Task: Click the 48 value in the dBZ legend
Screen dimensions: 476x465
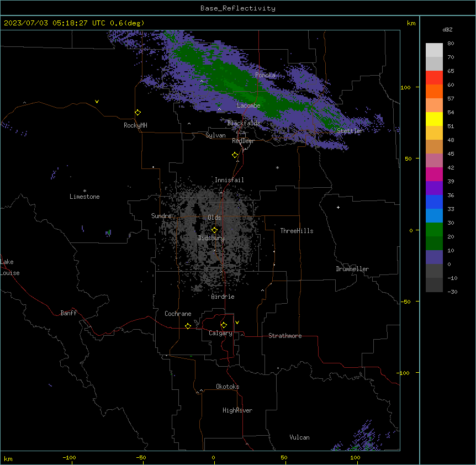Action: tap(451, 140)
